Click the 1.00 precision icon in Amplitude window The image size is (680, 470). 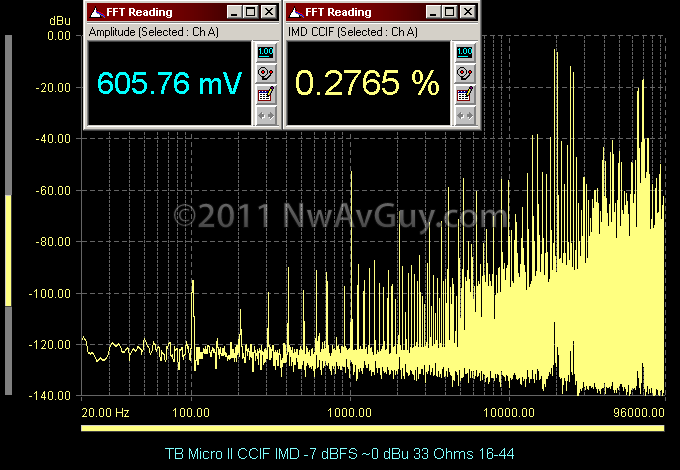266,53
